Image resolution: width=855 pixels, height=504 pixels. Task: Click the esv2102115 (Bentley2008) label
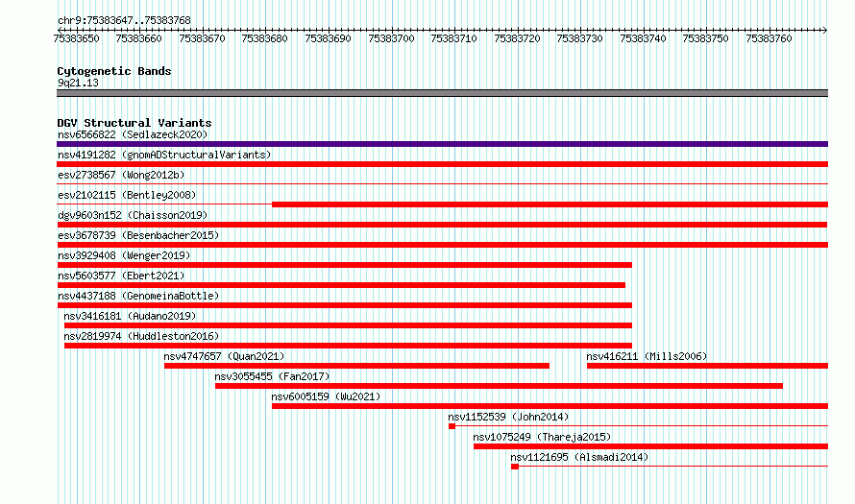pyautogui.click(x=127, y=195)
